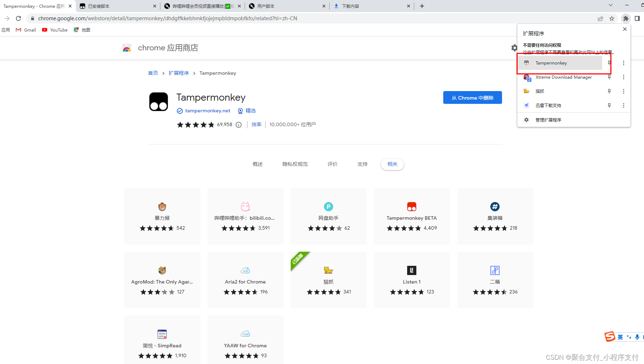The height and width of the screenshot is (364, 644).
Task: Switch to the 概述 section tab
Action: pos(258,164)
